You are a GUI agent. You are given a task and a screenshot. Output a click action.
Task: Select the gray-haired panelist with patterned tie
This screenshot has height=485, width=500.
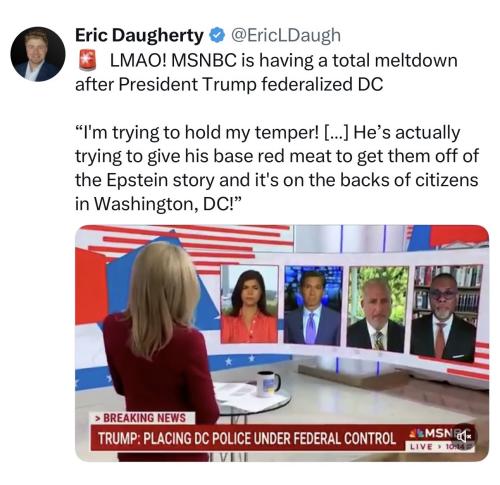point(376,309)
